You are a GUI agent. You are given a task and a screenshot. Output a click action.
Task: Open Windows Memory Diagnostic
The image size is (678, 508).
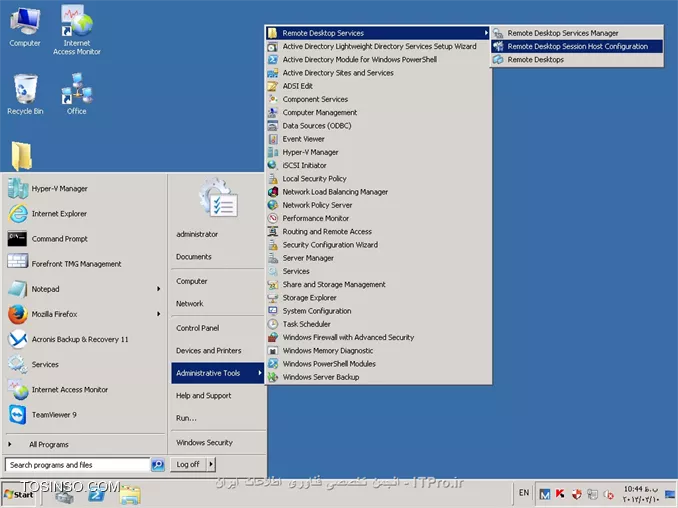pos(378,351)
